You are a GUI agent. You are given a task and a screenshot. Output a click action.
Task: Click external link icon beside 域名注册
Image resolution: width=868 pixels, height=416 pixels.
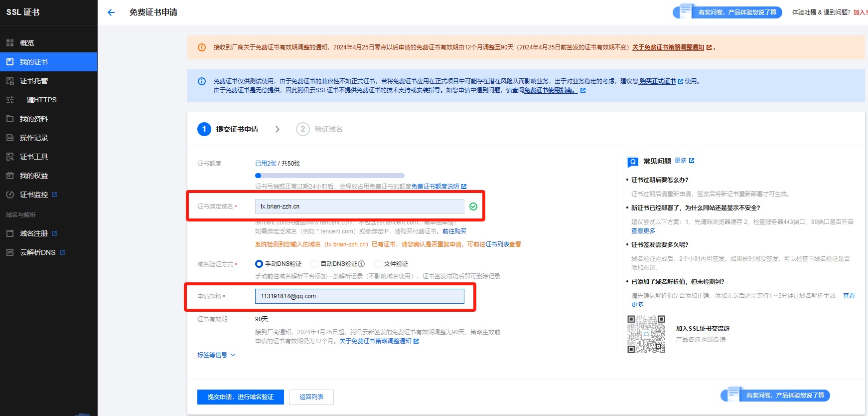point(54,233)
